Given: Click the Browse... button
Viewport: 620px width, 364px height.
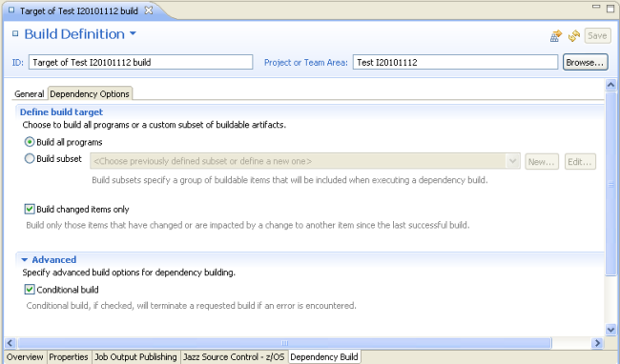Looking at the screenshot, I should (586, 62).
